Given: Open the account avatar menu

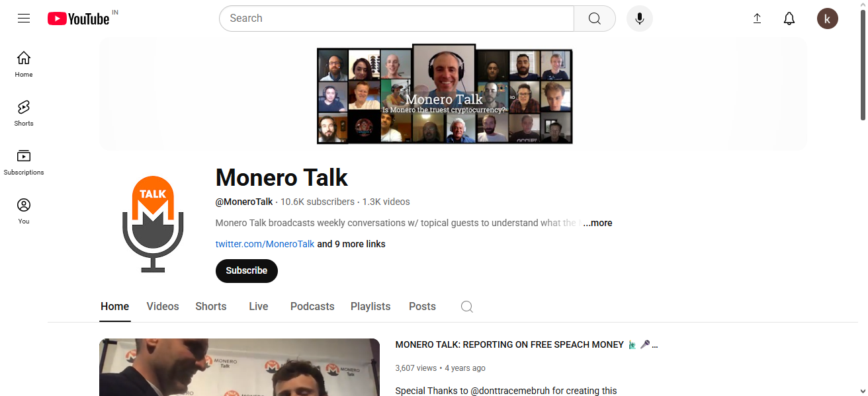Looking at the screenshot, I should (x=827, y=19).
